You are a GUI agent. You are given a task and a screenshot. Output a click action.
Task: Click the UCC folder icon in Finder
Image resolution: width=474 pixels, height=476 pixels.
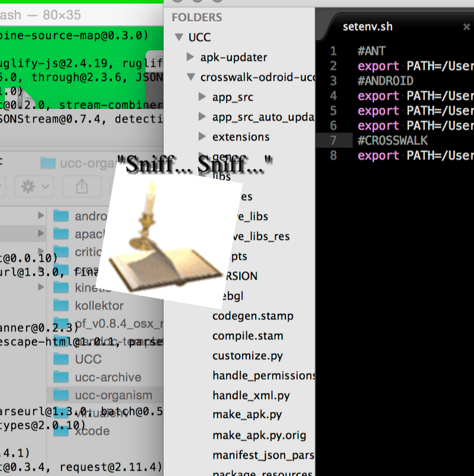click(61, 359)
